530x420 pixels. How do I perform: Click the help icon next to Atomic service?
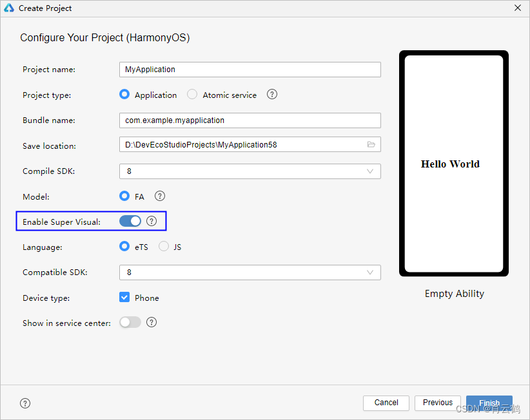(x=271, y=94)
